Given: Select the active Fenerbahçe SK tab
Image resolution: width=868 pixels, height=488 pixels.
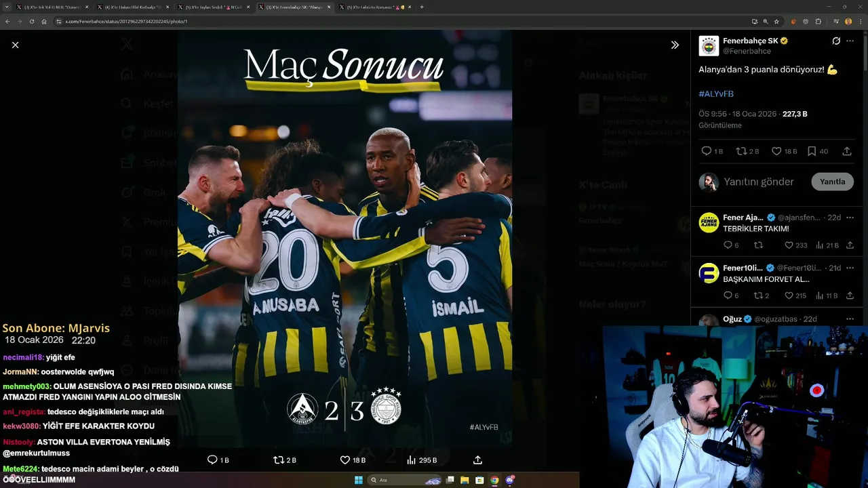Looking at the screenshot, I should pyautogui.click(x=294, y=7).
